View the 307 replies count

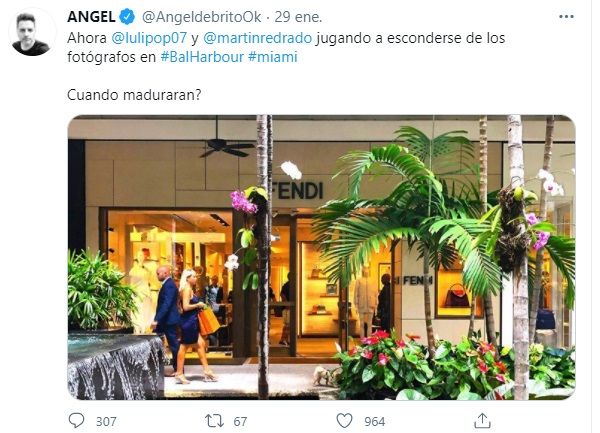(x=106, y=422)
